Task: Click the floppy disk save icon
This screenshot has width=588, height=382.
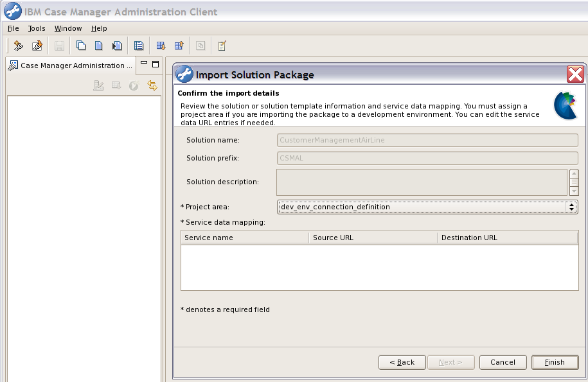Action: [x=59, y=46]
